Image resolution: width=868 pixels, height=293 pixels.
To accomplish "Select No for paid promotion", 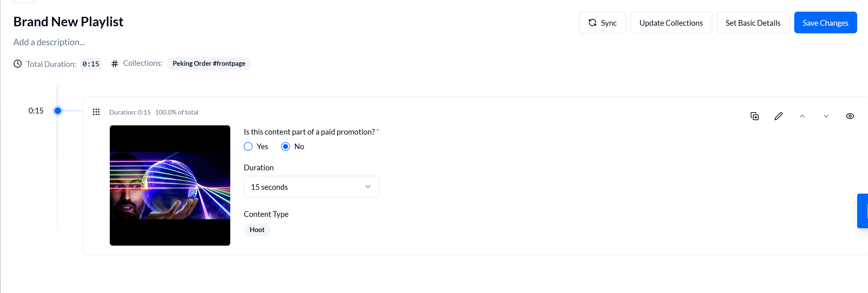I will (286, 146).
